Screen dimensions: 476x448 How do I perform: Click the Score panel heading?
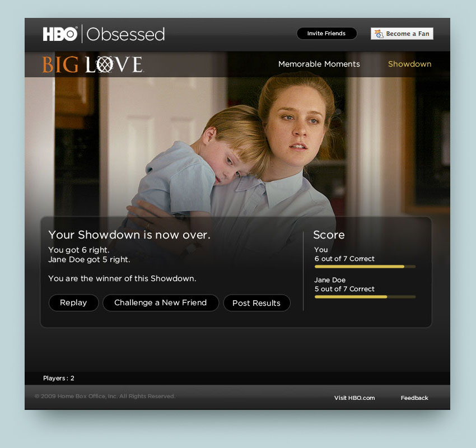pyautogui.click(x=329, y=235)
